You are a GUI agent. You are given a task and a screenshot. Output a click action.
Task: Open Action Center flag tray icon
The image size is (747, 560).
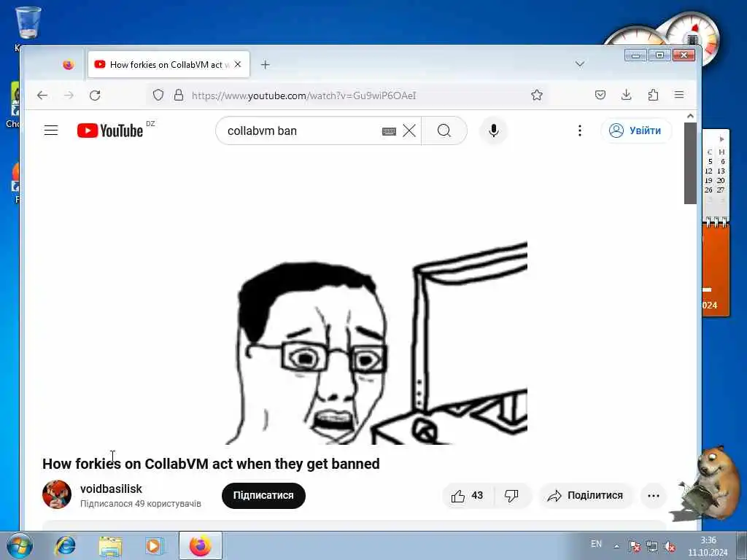[634, 546]
